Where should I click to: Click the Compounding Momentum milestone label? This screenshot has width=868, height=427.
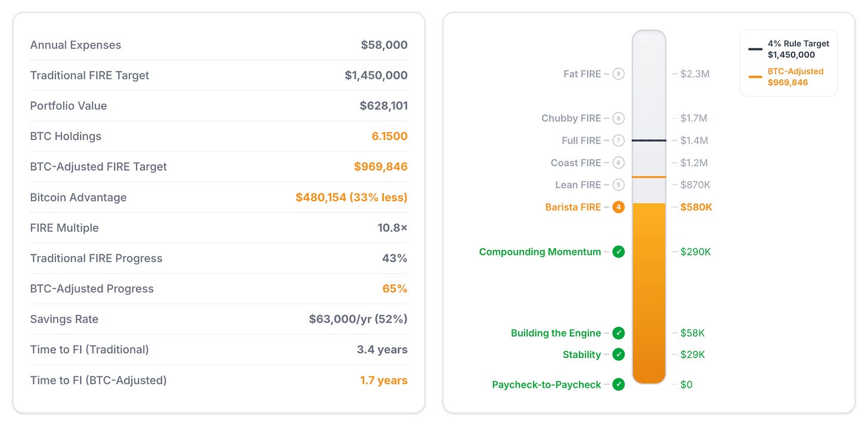click(x=540, y=252)
